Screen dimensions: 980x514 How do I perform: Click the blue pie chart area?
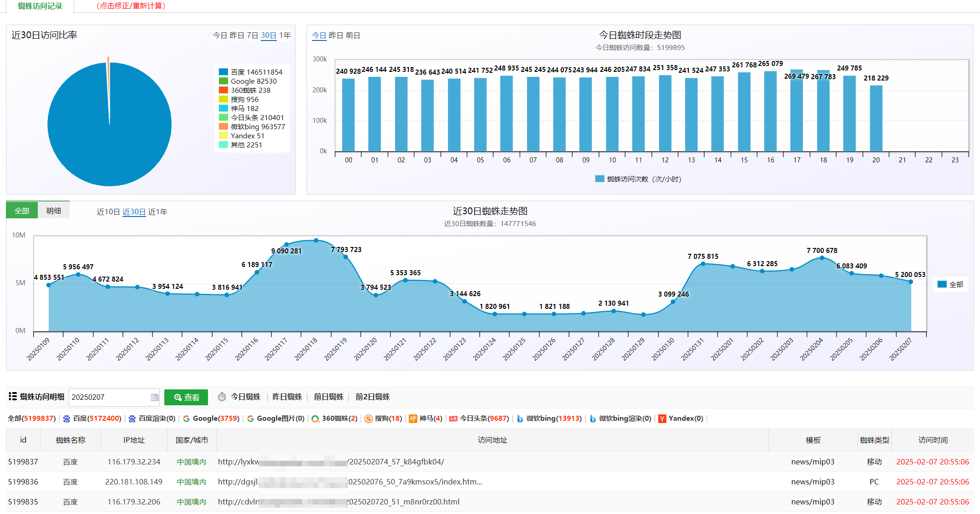pyautogui.click(x=110, y=124)
